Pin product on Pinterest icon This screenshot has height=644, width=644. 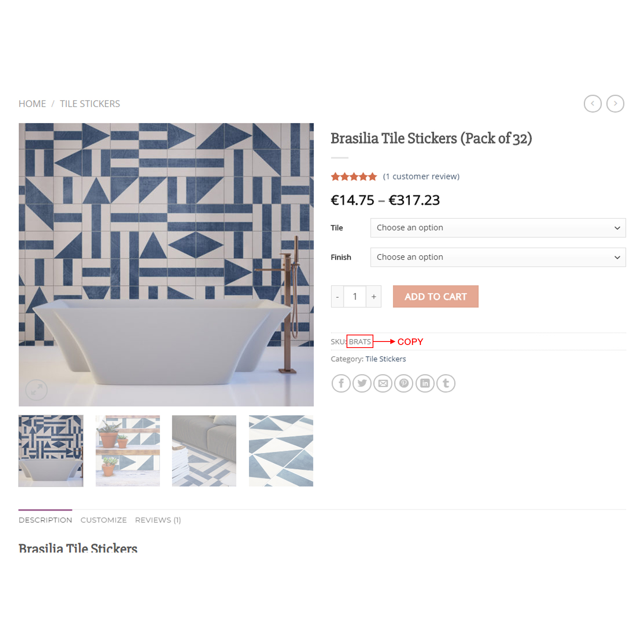404,384
